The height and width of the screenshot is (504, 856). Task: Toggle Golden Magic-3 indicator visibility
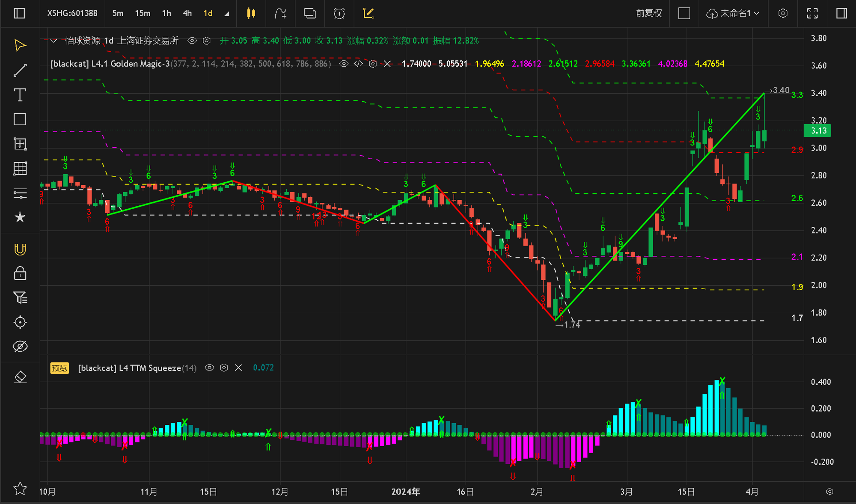click(344, 64)
